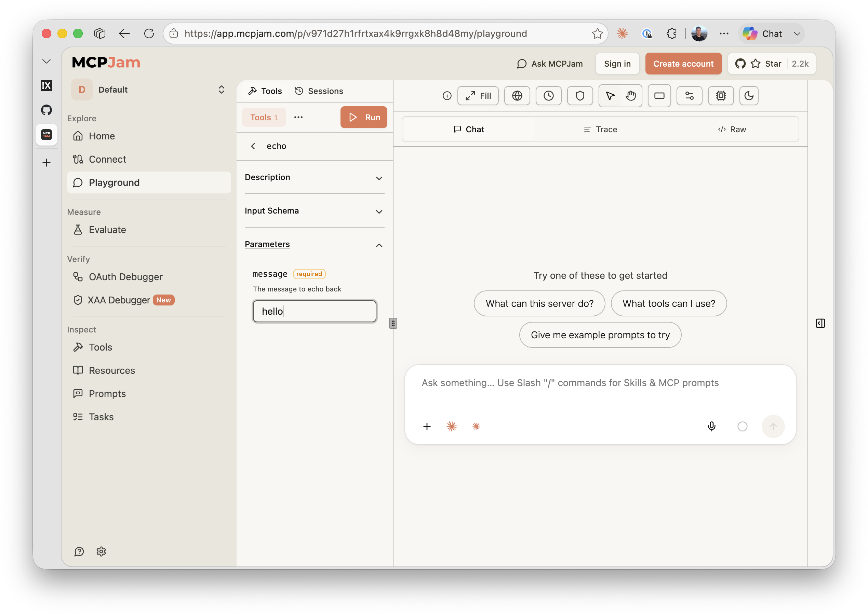Viewport: 868px width, 614px height.
Task: Click the circle context indicator in chat
Action: click(x=742, y=426)
